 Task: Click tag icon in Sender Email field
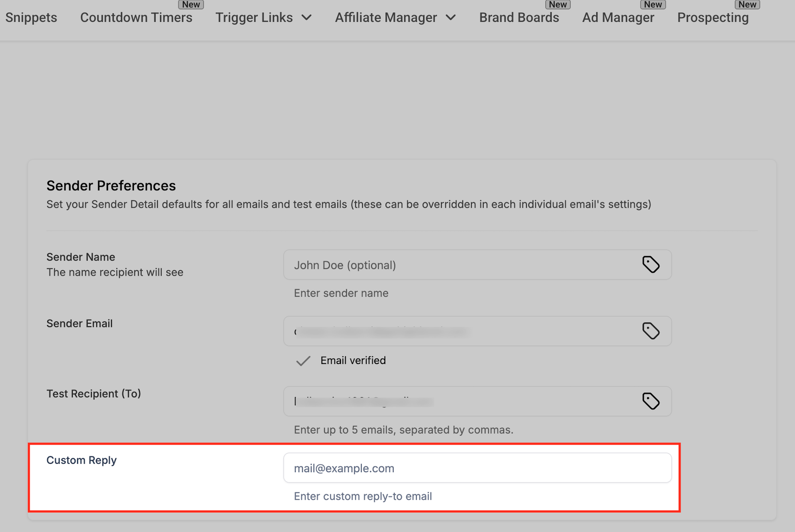(651, 331)
